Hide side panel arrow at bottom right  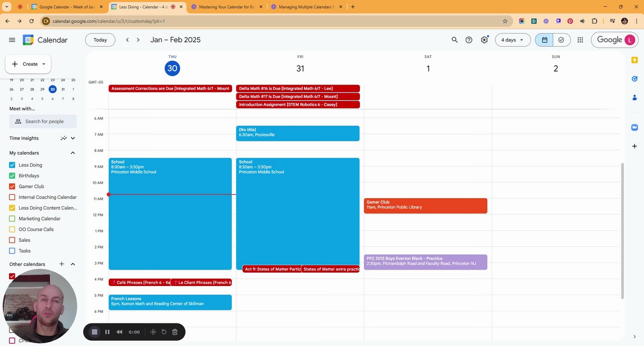(x=634, y=337)
